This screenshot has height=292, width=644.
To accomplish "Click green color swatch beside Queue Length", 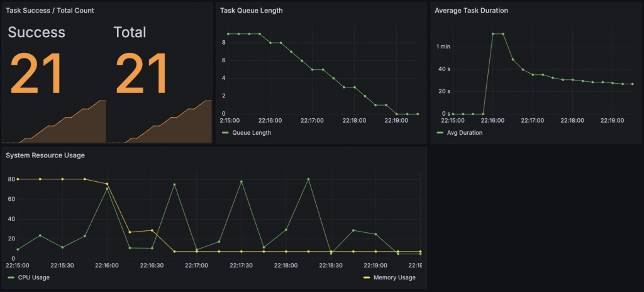I will click(225, 133).
